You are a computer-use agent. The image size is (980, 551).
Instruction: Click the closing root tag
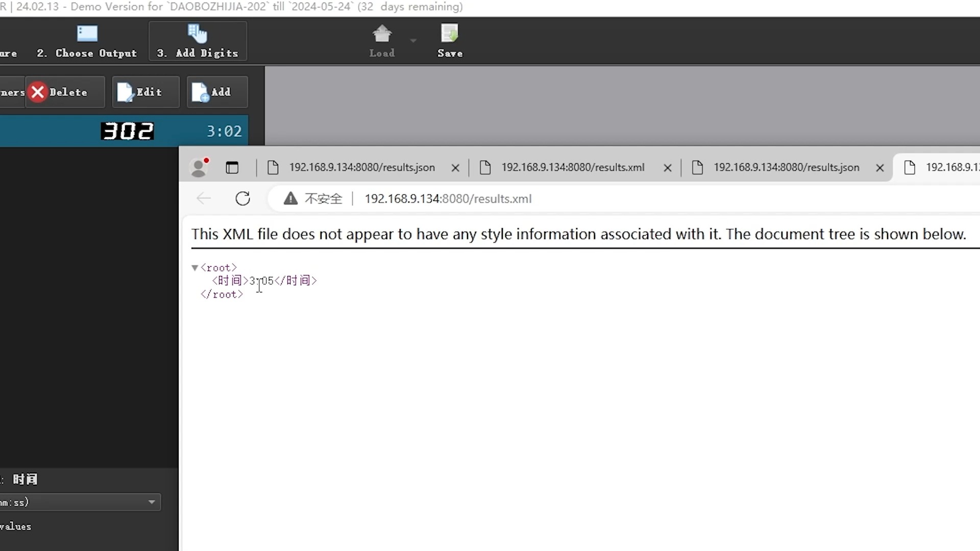point(222,294)
